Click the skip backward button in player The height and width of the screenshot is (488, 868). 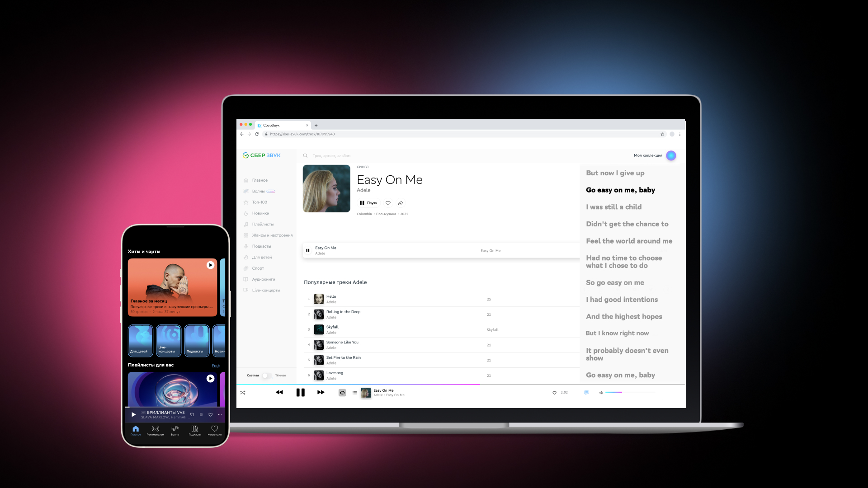pyautogui.click(x=279, y=392)
